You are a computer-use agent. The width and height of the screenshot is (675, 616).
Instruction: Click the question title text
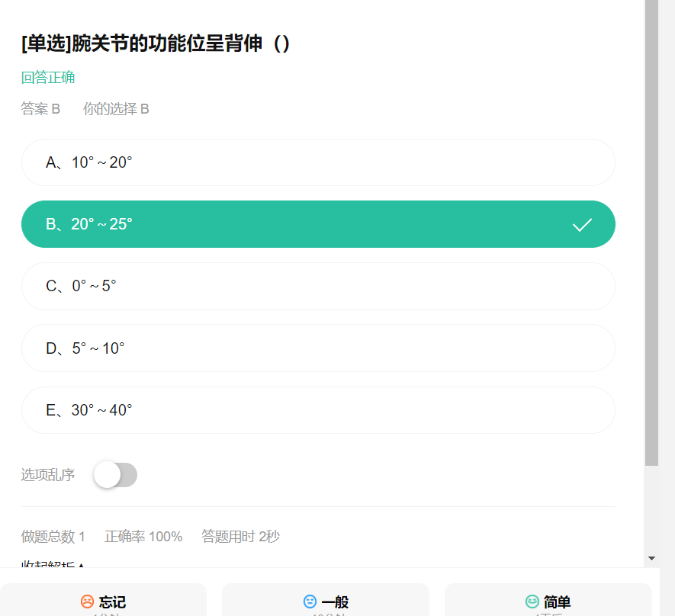pyautogui.click(x=155, y=43)
